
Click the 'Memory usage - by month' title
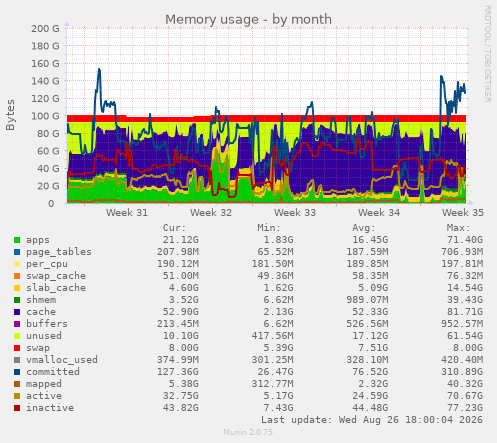[x=248, y=19]
